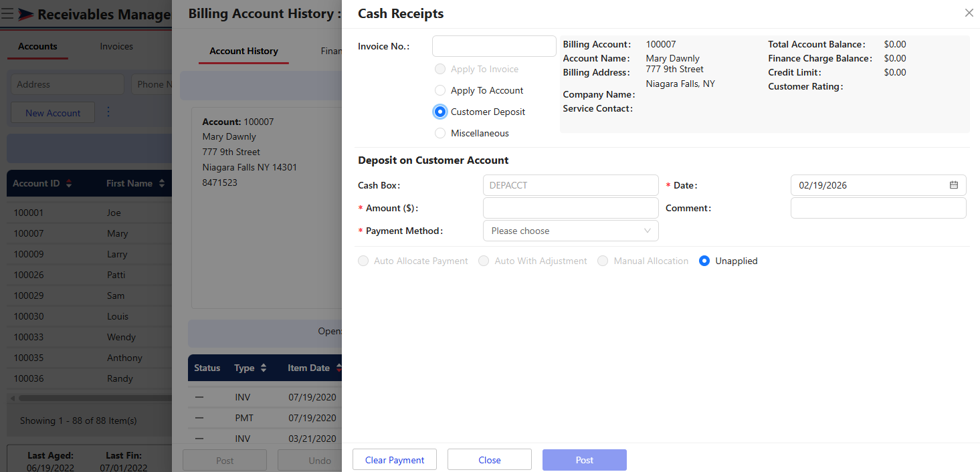The image size is (980, 472).
Task: Expand the Payment Method dropdown
Action: point(571,231)
